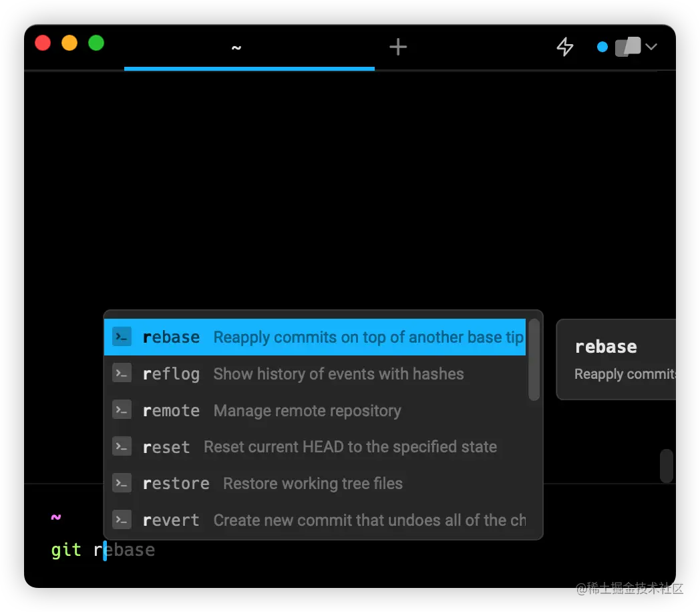Click the terminal icon beside rebase
Screen dimensions: 700x612
click(x=122, y=337)
